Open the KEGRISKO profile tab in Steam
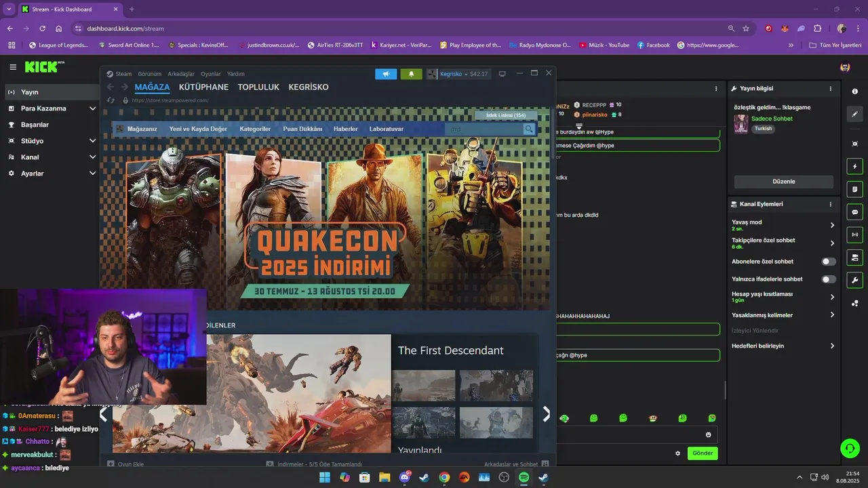Image resolution: width=868 pixels, height=488 pixels. click(x=309, y=87)
